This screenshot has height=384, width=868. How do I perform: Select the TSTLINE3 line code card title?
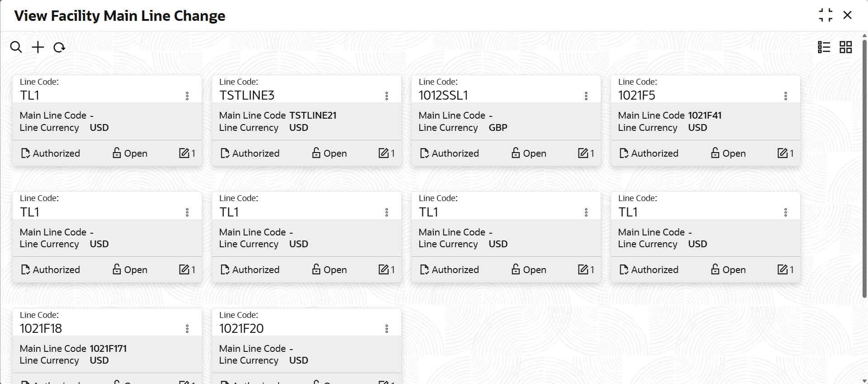(247, 96)
